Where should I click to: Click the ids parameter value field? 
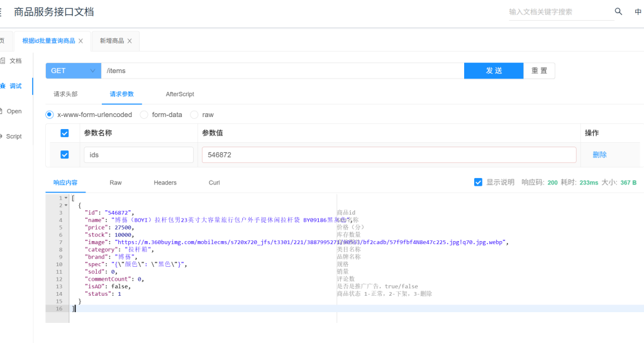388,155
